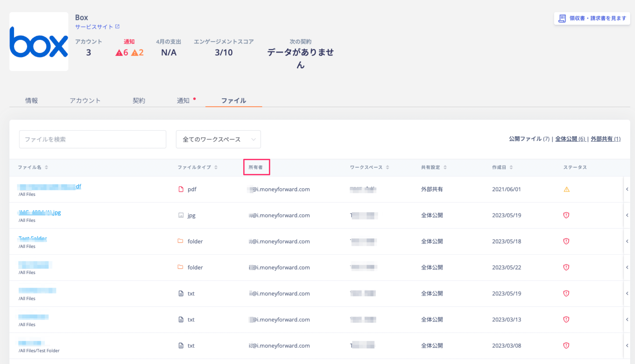Click red shield status in txt 2023/05/19 row

[x=566, y=293]
